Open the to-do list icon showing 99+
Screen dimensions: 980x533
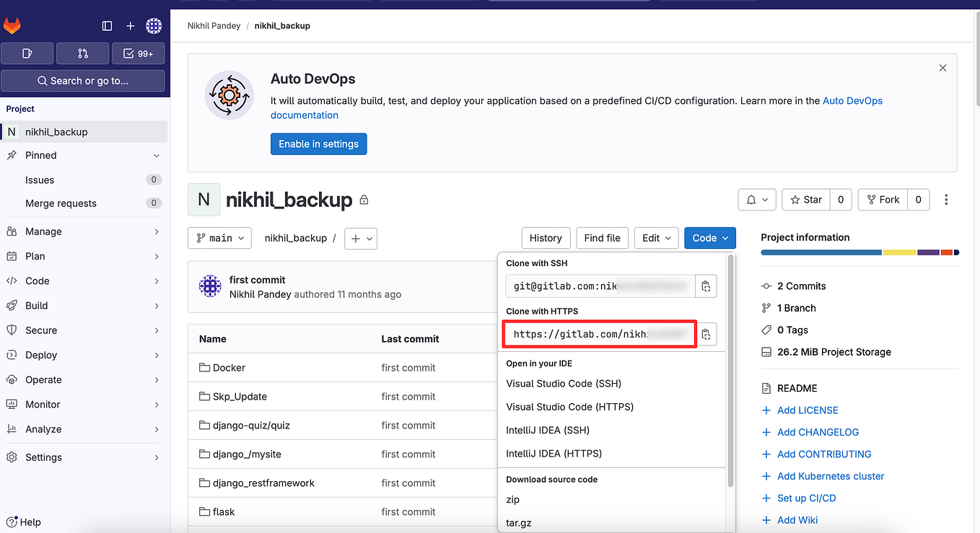tap(138, 53)
